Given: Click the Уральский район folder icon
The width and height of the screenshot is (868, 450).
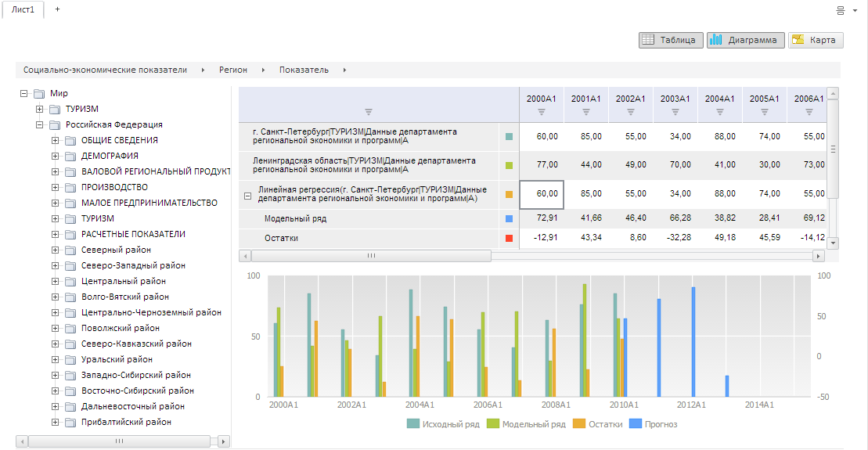Looking at the screenshot, I should coord(70,359).
